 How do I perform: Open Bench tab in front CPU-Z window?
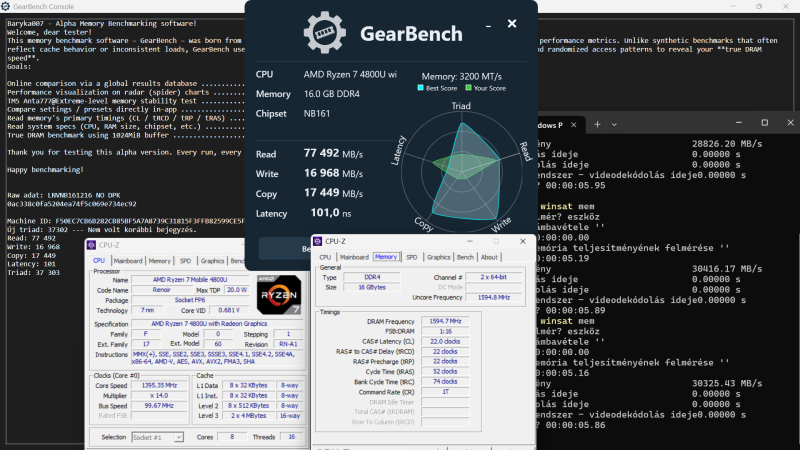465,257
